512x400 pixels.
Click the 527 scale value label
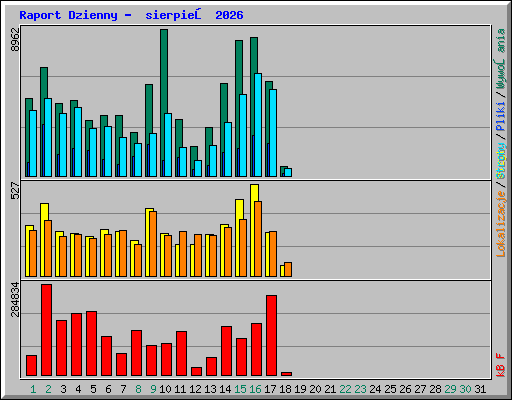[x=15, y=190]
